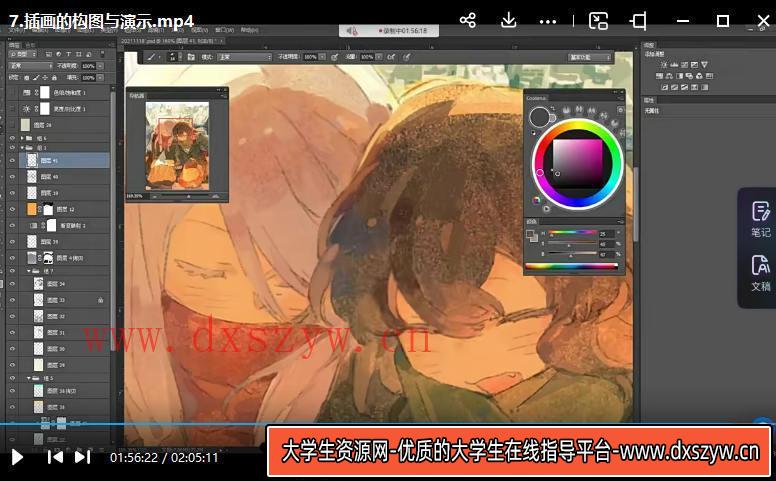Add a Black & White adjustment

(679, 76)
